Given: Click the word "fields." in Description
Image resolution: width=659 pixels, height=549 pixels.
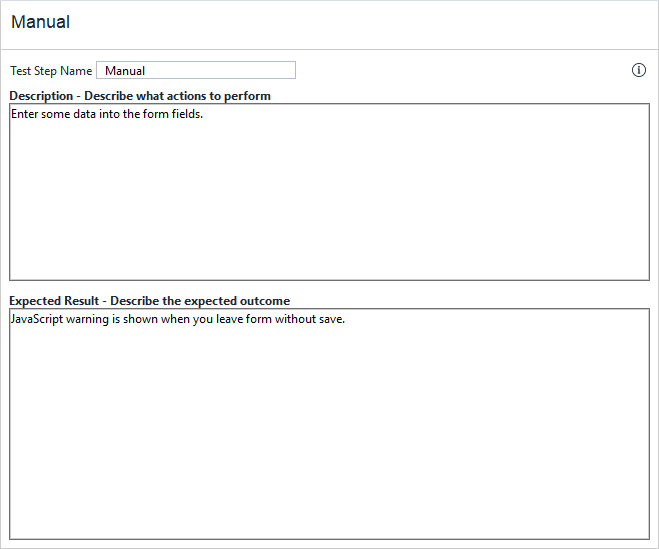Looking at the screenshot, I should 185,114.
